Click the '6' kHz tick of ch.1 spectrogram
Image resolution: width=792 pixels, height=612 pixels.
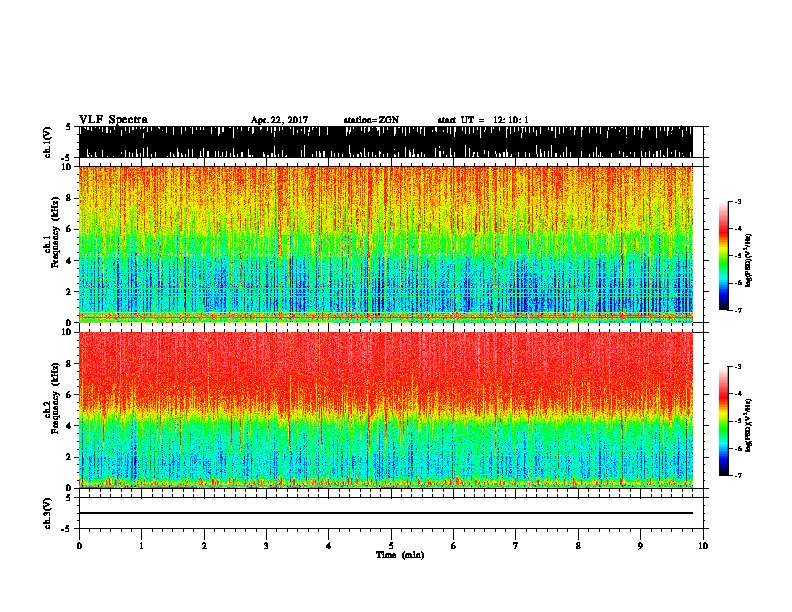coord(69,229)
